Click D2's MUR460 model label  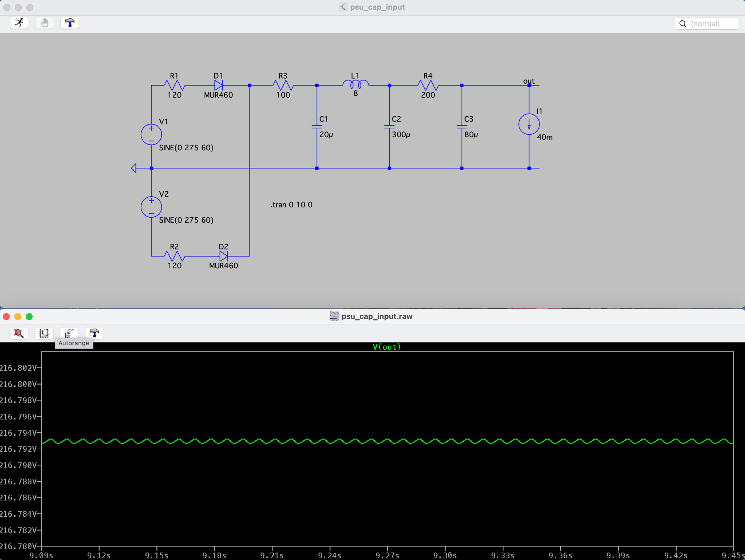point(224,266)
